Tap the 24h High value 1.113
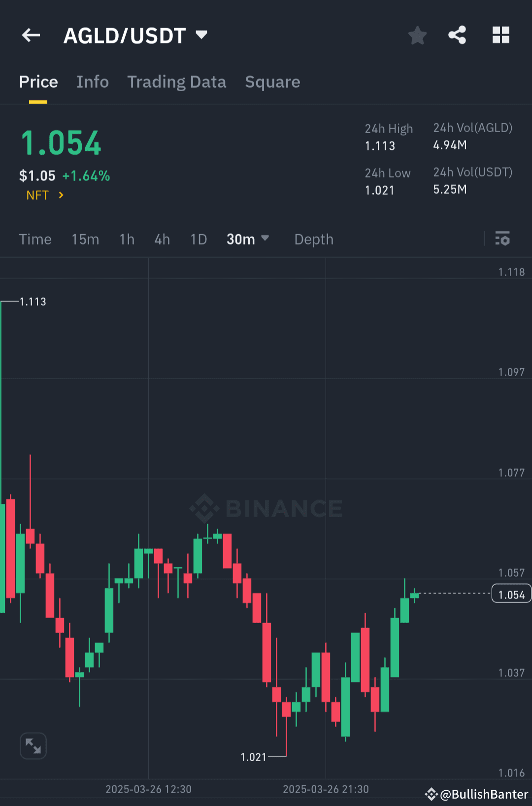 coord(379,146)
